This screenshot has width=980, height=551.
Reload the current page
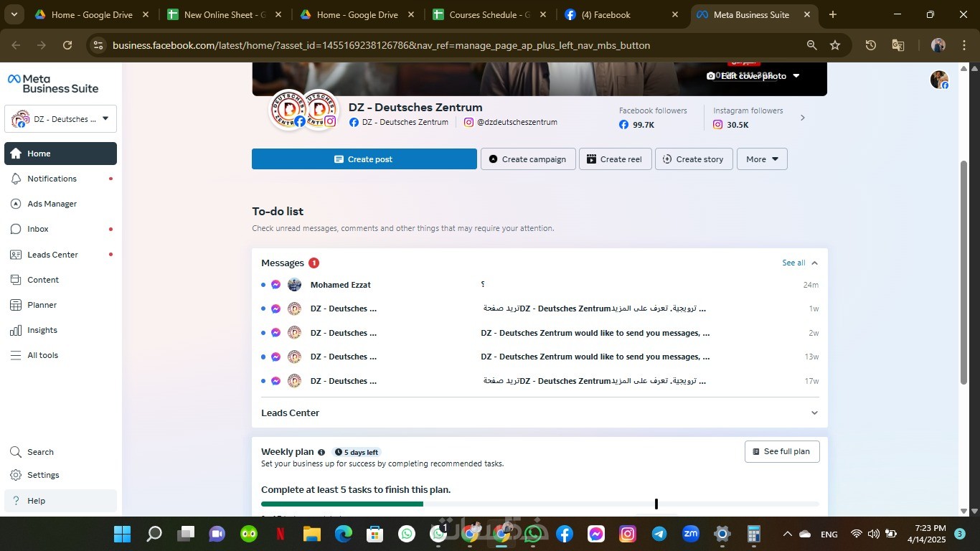tap(67, 45)
